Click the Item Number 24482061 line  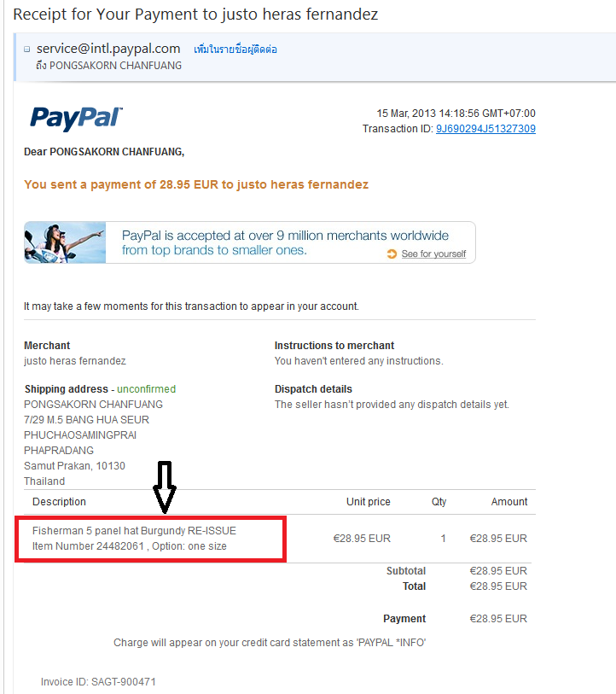tap(129, 546)
